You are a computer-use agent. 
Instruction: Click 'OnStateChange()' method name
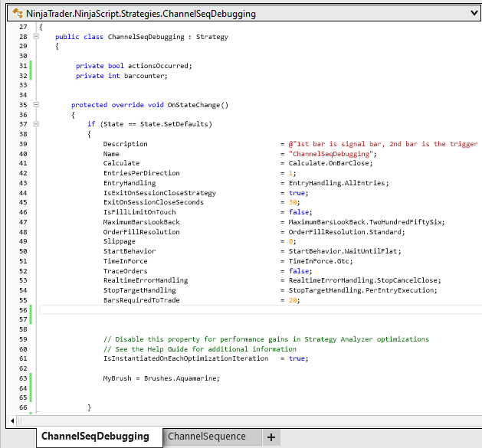click(x=198, y=105)
